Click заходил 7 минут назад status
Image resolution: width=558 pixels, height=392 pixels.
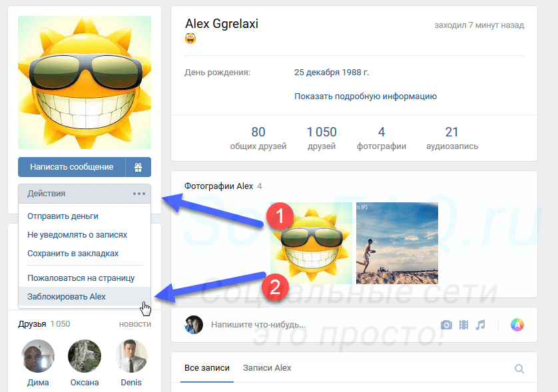pos(479,25)
